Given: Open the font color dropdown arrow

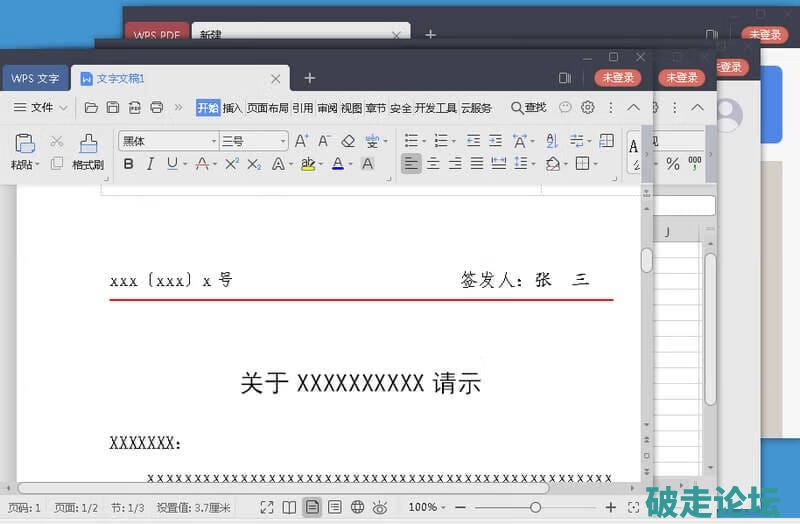Looking at the screenshot, I should [x=351, y=164].
